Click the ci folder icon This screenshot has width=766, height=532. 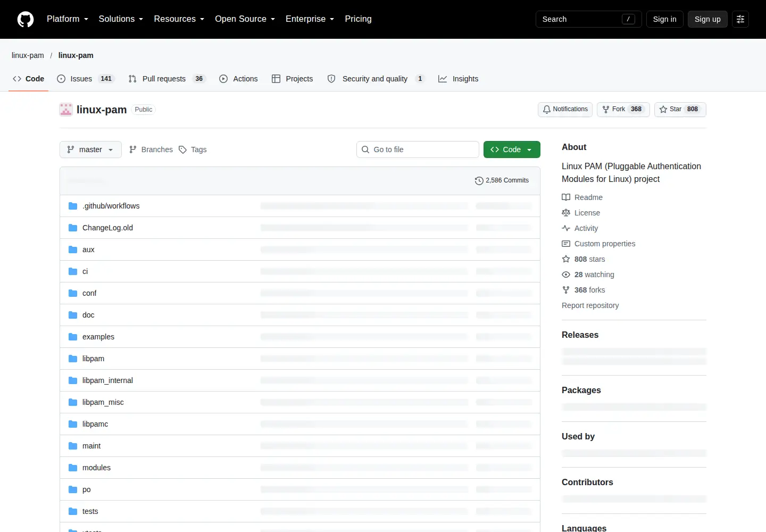(73, 271)
